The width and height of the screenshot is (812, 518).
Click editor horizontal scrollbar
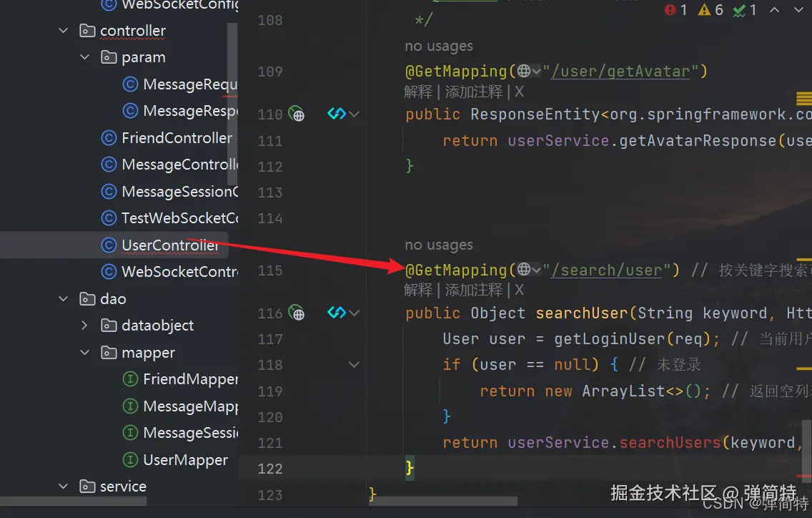442,502
